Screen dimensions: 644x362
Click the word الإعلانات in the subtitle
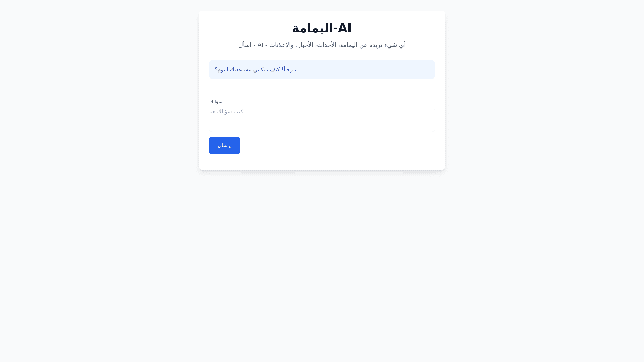282,45
